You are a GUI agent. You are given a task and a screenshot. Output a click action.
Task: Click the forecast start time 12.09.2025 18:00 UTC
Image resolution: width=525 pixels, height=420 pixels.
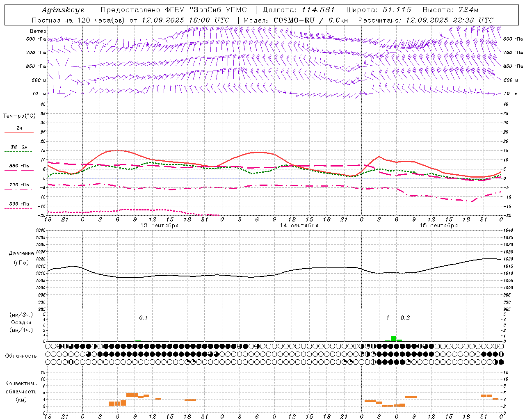[x=185, y=20]
